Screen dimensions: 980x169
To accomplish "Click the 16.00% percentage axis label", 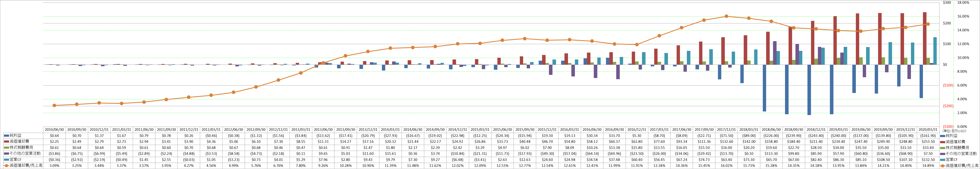I will pos(963,16).
